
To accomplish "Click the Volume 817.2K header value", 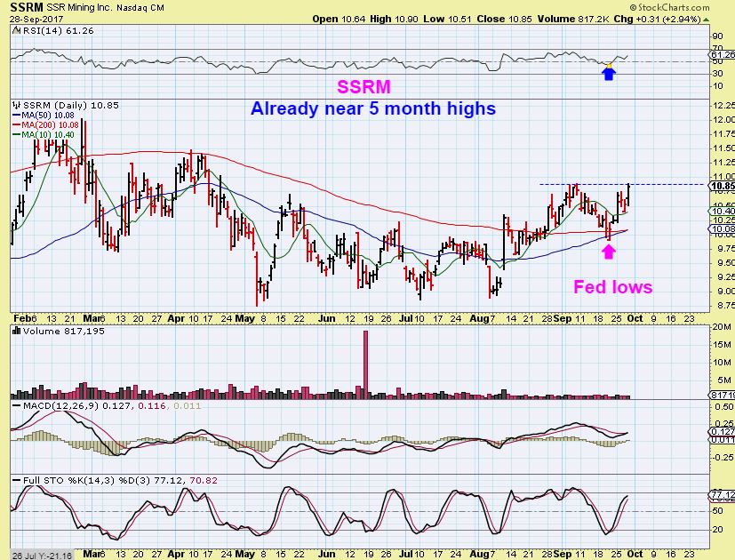I will pos(573,20).
